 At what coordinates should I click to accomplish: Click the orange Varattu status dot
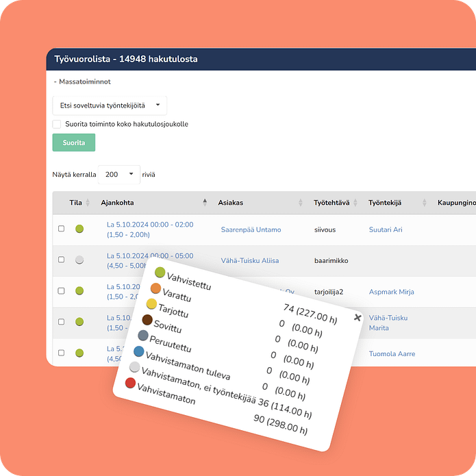coord(155,289)
